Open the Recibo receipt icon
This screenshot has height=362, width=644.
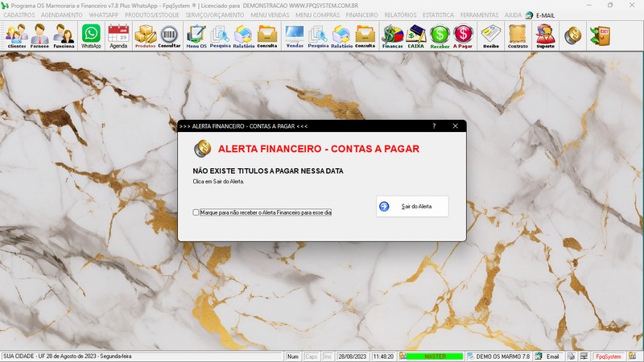point(491,36)
